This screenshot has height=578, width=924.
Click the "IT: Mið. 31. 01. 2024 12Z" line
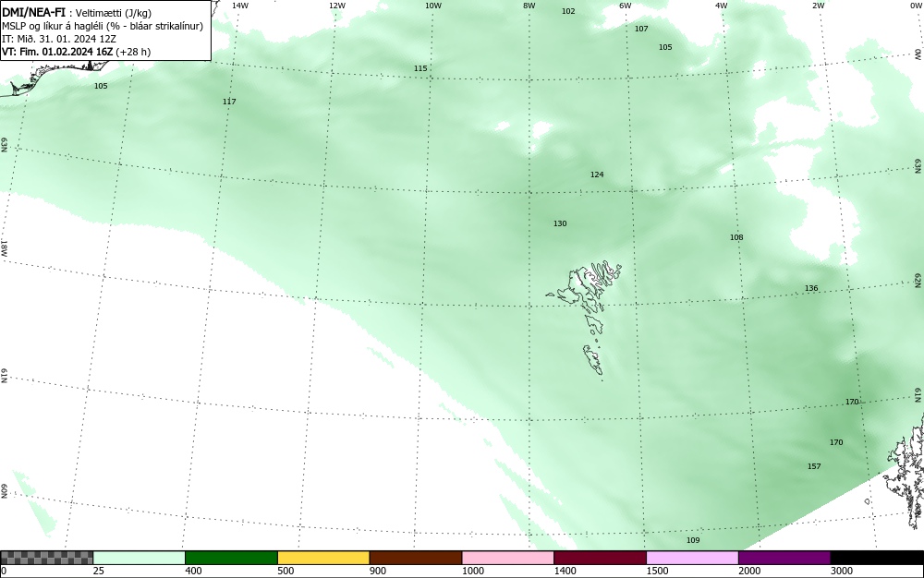(59, 39)
